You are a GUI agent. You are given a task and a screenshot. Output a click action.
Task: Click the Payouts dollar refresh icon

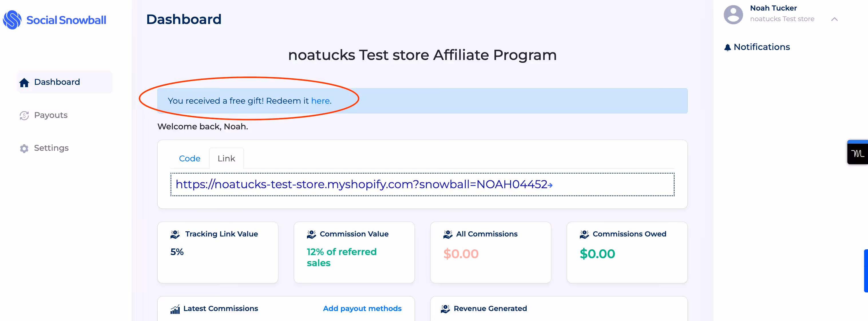click(x=24, y=115)
